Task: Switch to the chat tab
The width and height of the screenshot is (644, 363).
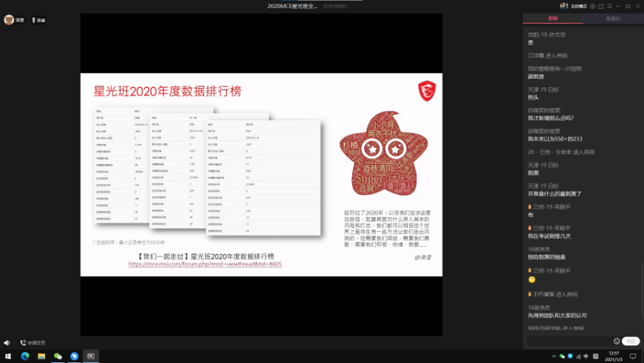Action: [x=553, y=19]
